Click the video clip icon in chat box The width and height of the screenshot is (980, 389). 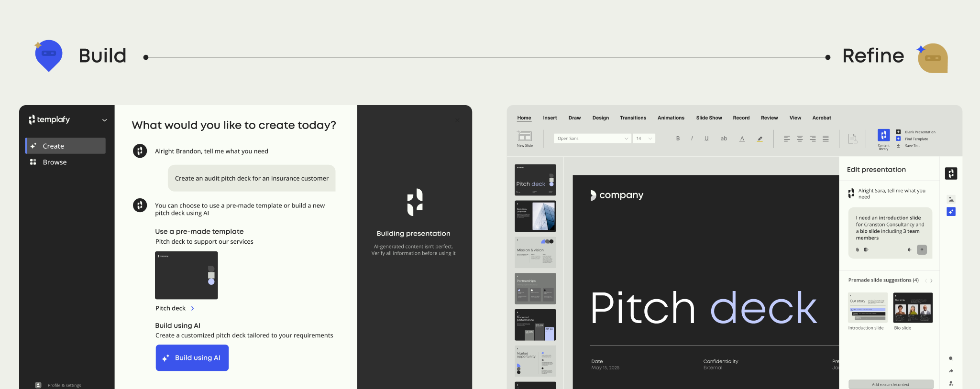point(866,249)
